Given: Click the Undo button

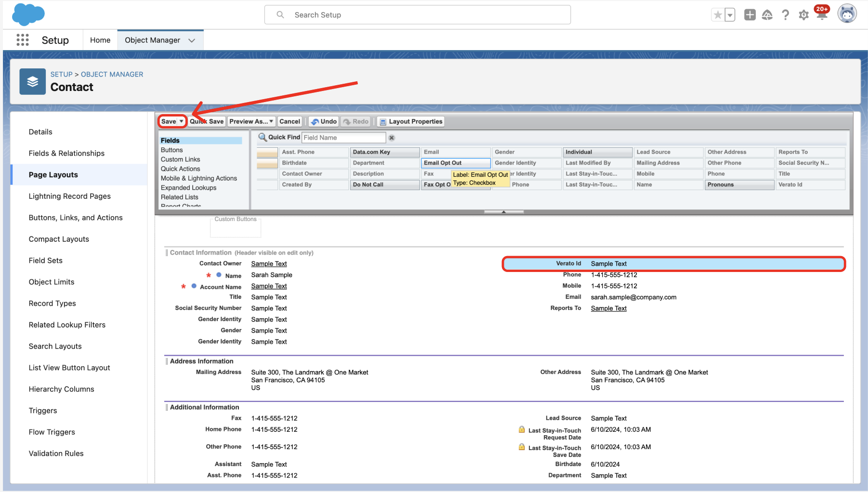Looking at the screenshot, I should 324,121.
